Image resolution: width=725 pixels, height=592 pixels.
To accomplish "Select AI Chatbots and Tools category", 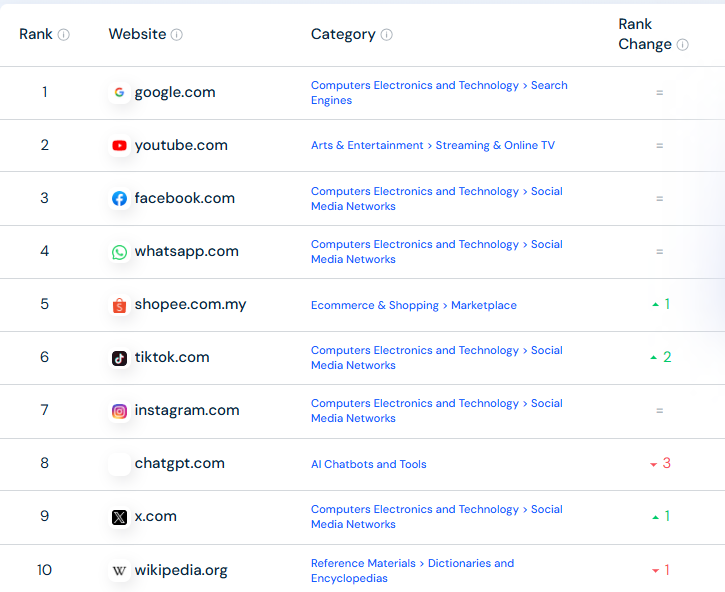I will point(368,464).
